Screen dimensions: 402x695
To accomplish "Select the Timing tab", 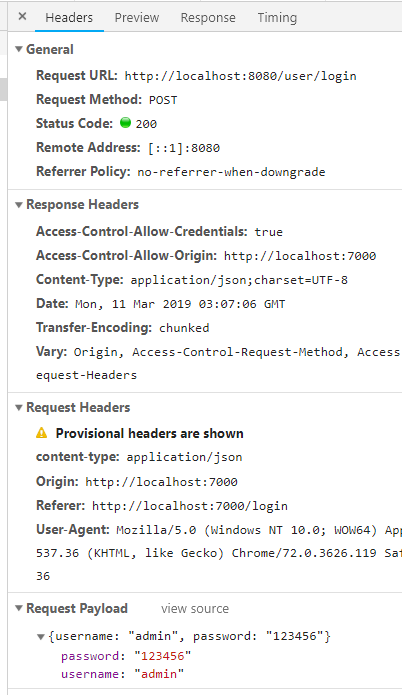I will click(x=277, y=17).
